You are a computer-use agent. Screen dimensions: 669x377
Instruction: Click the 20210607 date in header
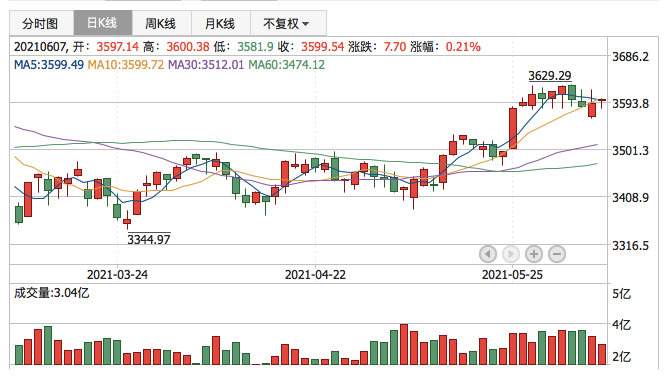pos(40,46)
